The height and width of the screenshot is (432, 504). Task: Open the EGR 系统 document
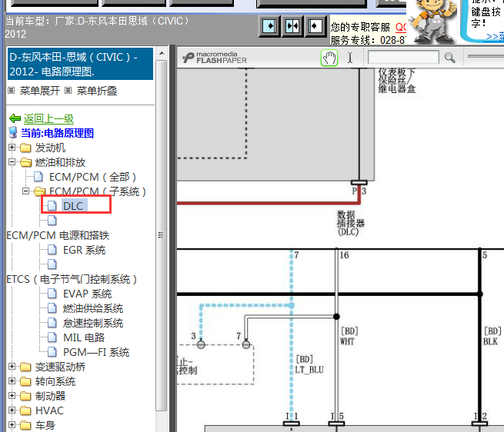[x=84, y=250]
